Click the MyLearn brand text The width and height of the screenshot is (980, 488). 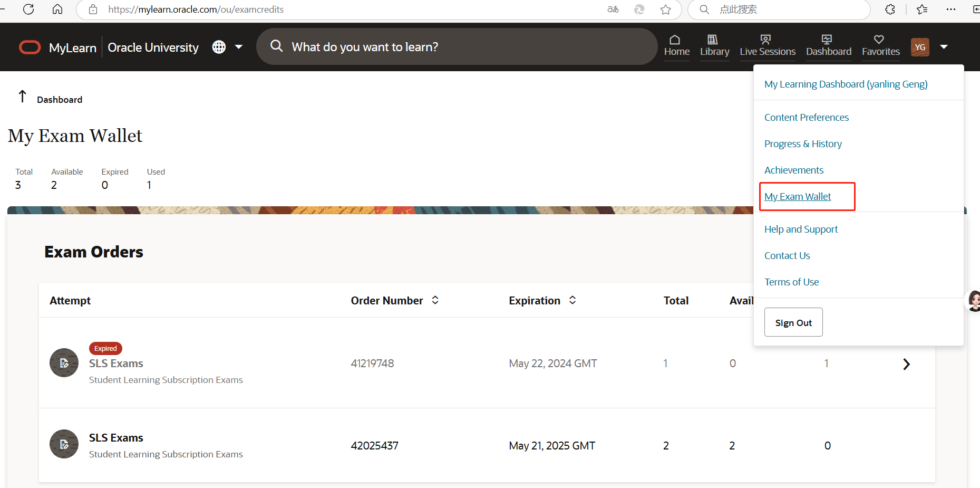pyautogui.click(x=73, y=48)
